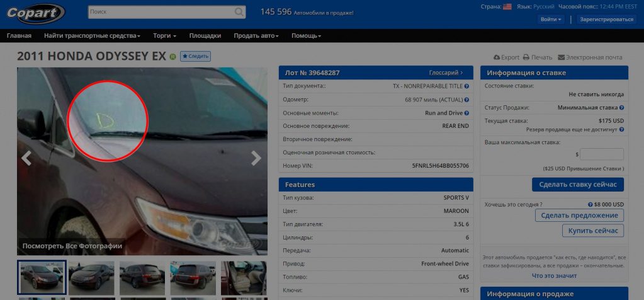The height and width of the screenshot is (300, 644).
Task: Open the Что это значит link
Action: 554,276
